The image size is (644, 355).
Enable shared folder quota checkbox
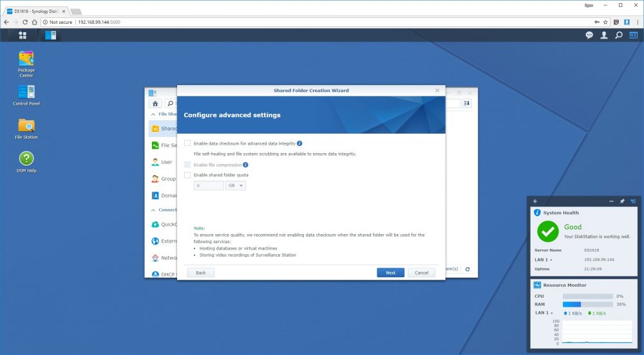coord(187,175)
